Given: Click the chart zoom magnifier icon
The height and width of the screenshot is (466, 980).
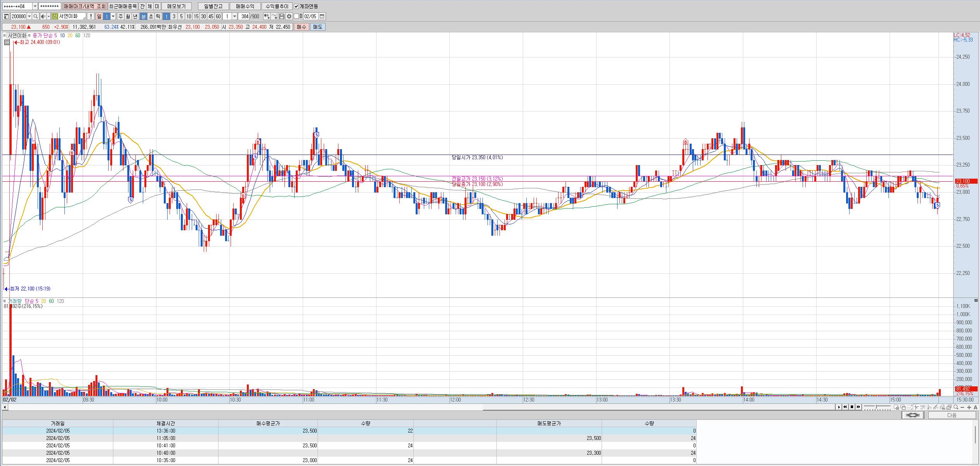Looking at the screenshot, I should point(956,407).
